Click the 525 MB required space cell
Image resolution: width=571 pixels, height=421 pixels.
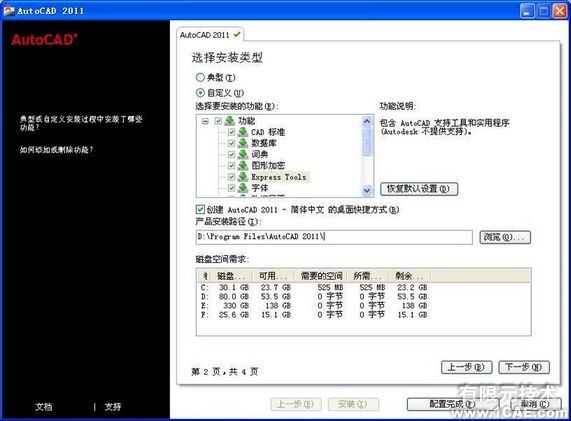(330, 287)
